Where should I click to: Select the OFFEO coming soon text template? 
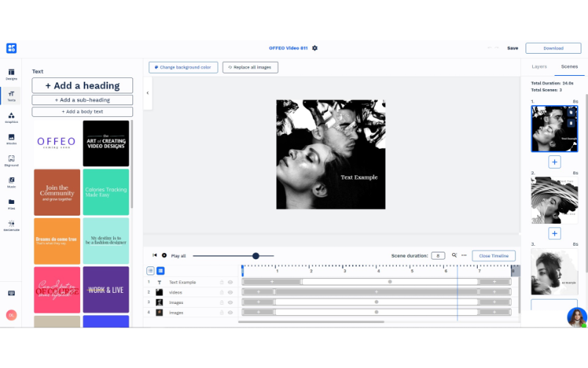coord(57,144)
